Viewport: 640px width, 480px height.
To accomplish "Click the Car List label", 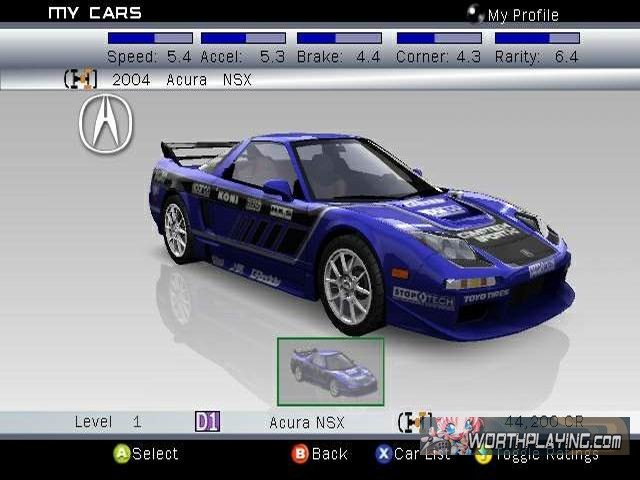I will (x=422, y=454).
